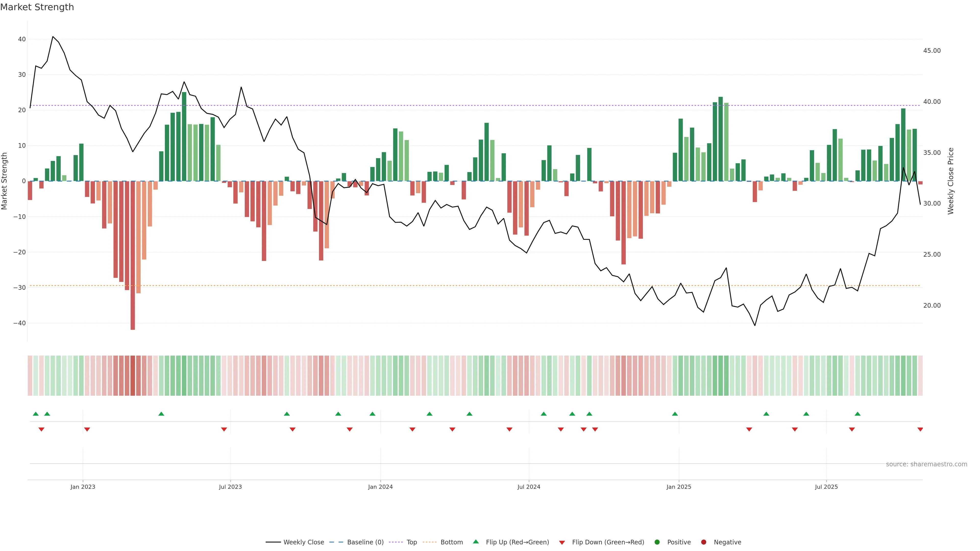Click the dark red Negative legend dot
Image resolution: width=980 pixels, height=551 pixels.
[703, 542]
